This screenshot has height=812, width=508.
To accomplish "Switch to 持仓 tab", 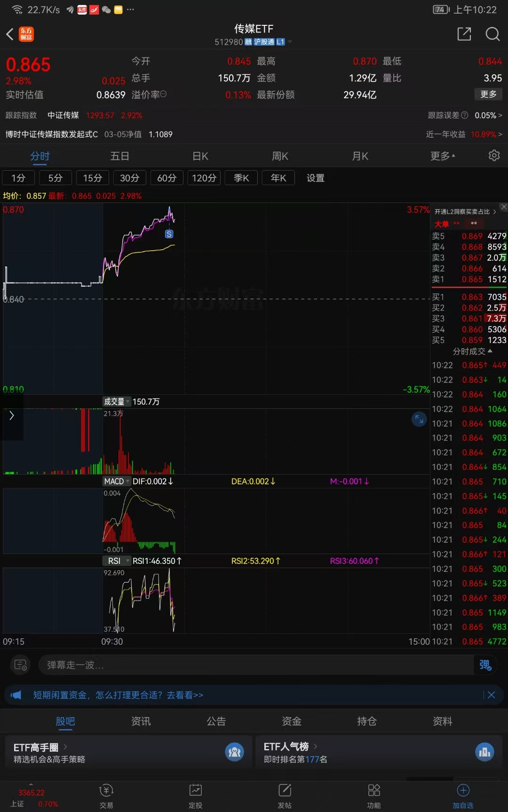I will point(367,721).
